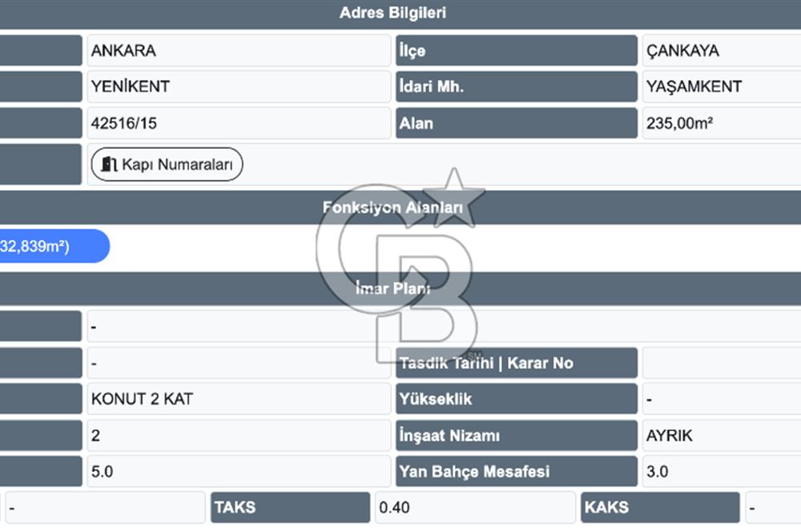Click the door icon in Kapı Numaraları

tap(109, 164)
